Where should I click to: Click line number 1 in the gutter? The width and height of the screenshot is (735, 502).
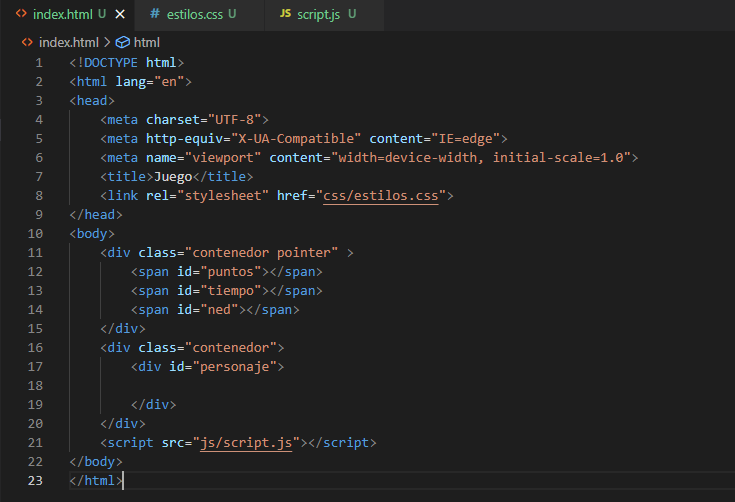[39, 63]
